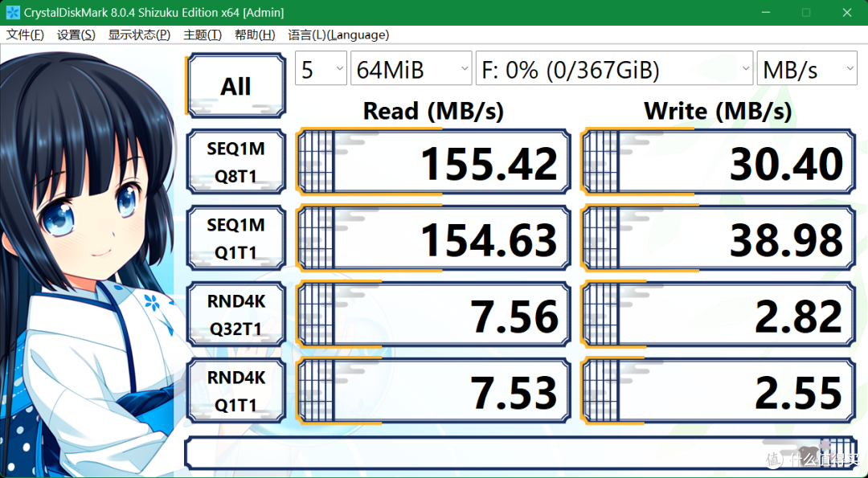Open the 语言(L)(Language) menu
Screen dimensions: 868x478
pyautogui.click(x=338, y=35)
